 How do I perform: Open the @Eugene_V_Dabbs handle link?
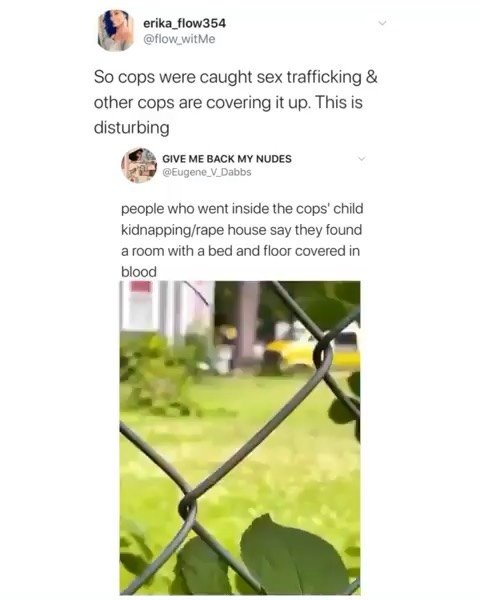point(207,172)
